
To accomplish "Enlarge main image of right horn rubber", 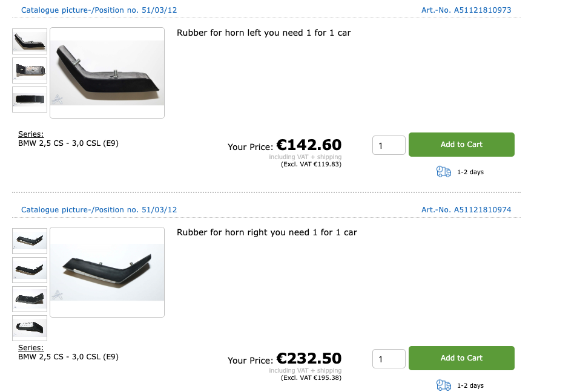I will click(107, 272).
